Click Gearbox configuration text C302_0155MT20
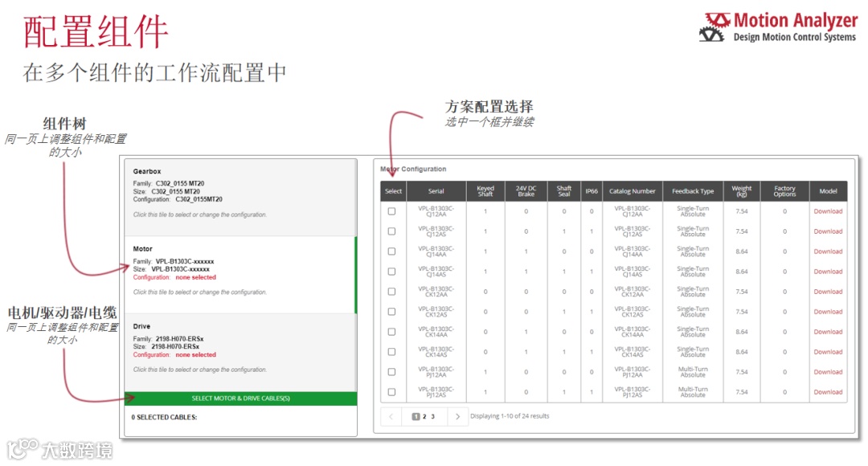868x466 pixels. click(x=199, y=199)
